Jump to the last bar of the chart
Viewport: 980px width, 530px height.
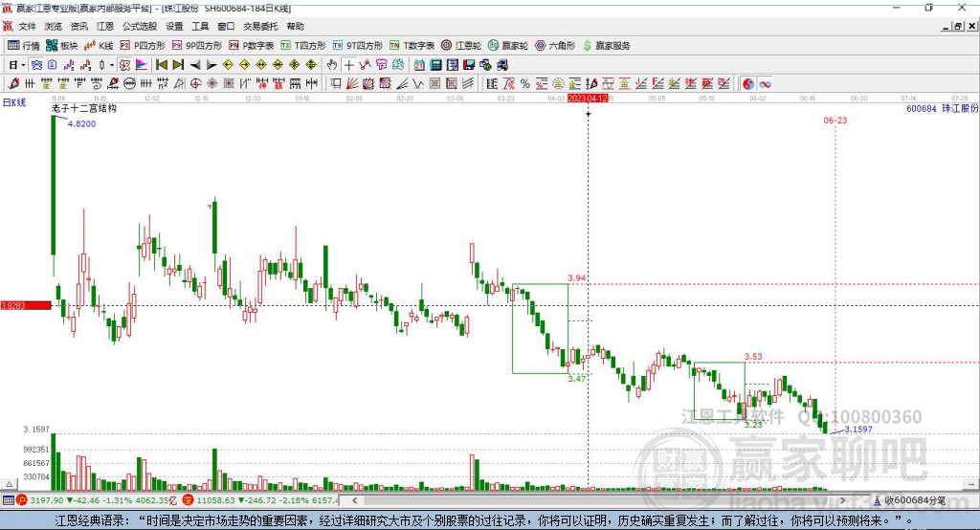178,65
